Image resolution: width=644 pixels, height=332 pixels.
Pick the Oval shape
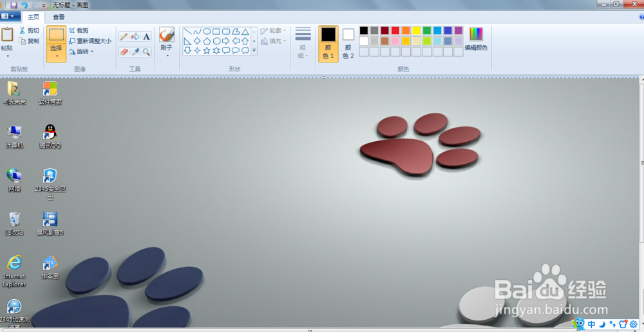207,32
